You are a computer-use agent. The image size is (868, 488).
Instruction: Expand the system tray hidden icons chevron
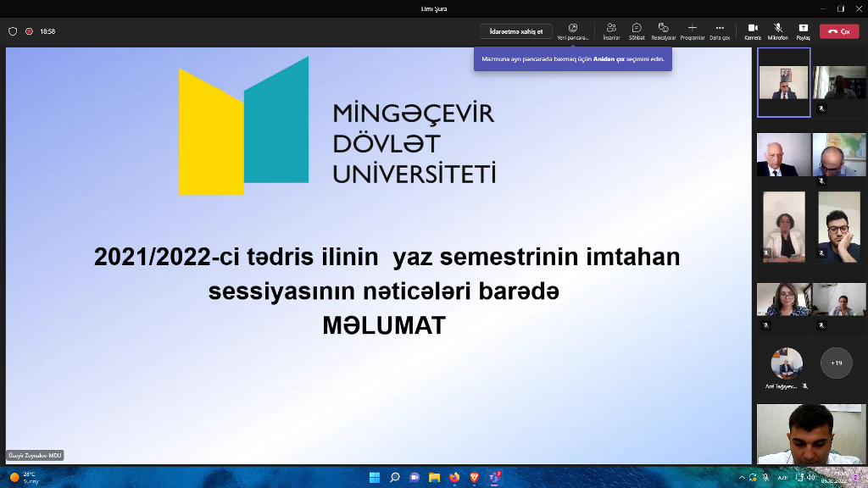coord(742,478)
